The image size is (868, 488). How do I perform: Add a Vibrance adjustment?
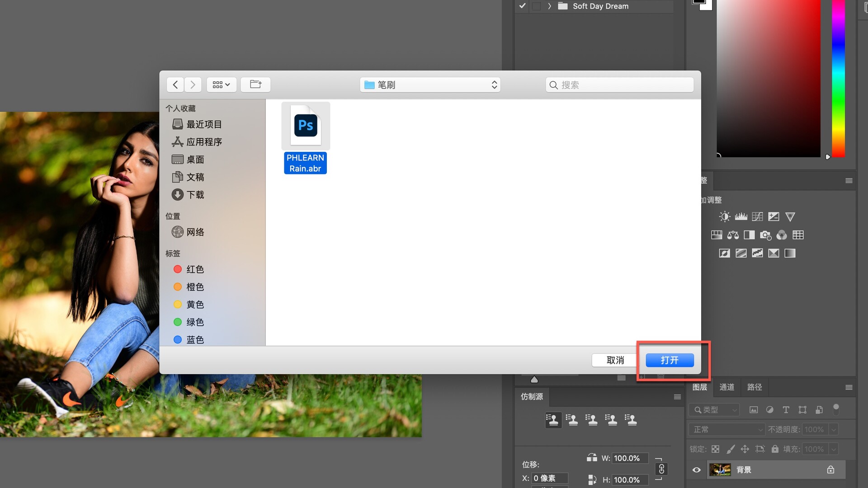pyautogui.click(x=790, y=217)
